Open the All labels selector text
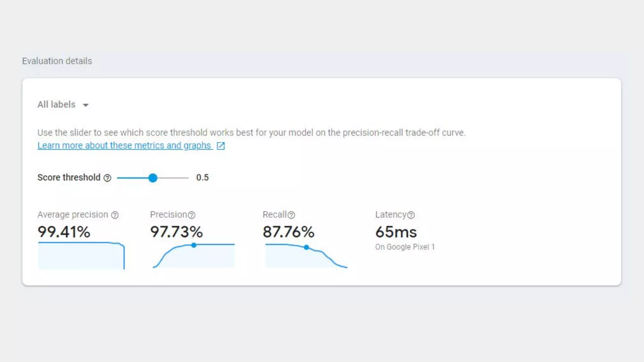The width and height of the screenshot is (644, 362). pyautogui.click(x=56, y=104)
